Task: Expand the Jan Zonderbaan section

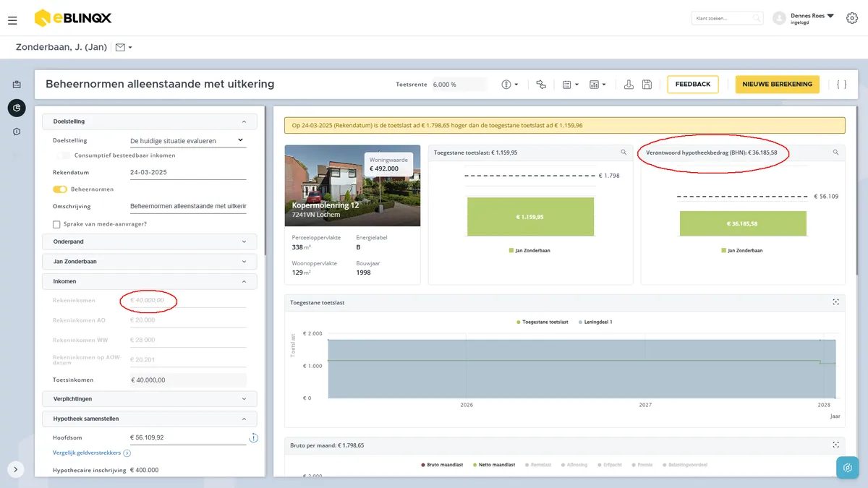Action: click(150, 262)
